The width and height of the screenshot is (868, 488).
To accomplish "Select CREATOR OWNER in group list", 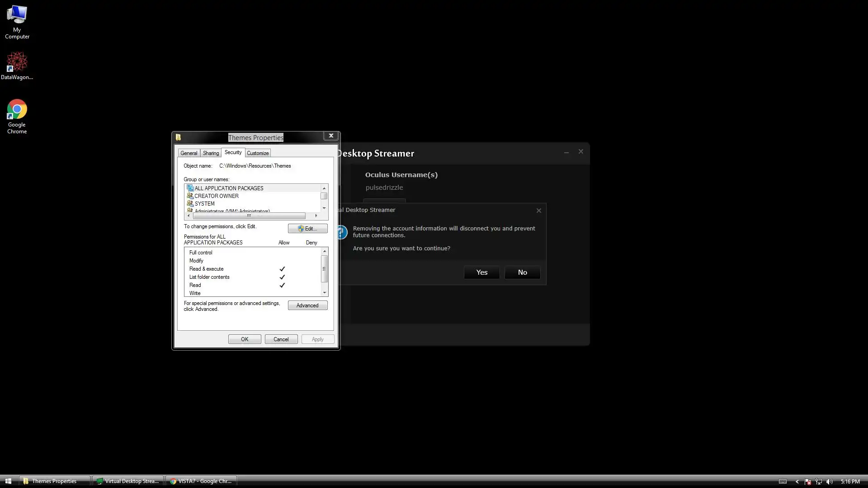I will point(217,196).
